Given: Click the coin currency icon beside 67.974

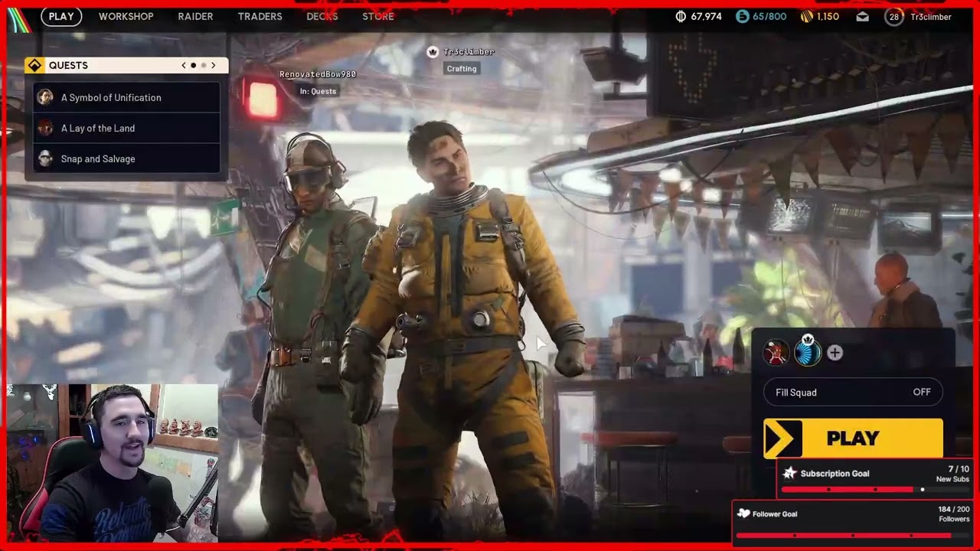Looking at the screenshot, I should 681,16.
